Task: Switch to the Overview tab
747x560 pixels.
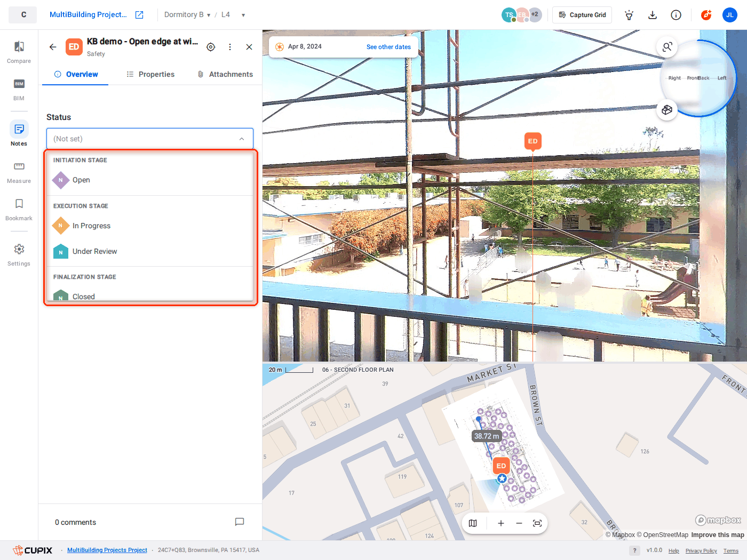Action: pos(76,74)
